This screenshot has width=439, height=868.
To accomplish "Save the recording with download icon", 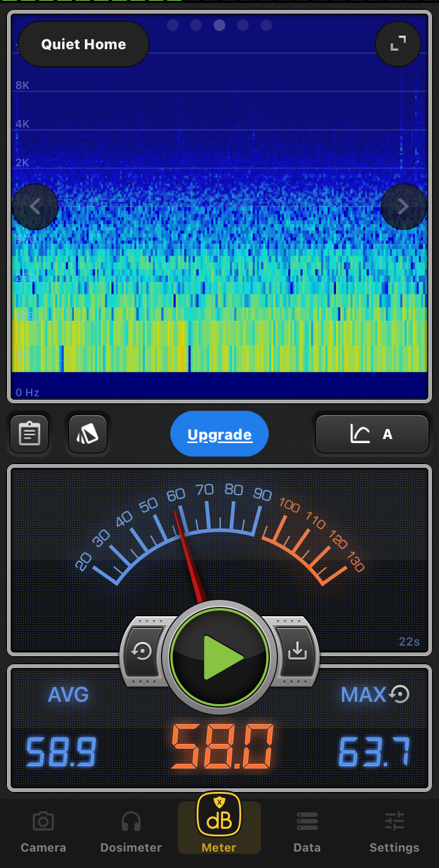I will click(297, 651).
